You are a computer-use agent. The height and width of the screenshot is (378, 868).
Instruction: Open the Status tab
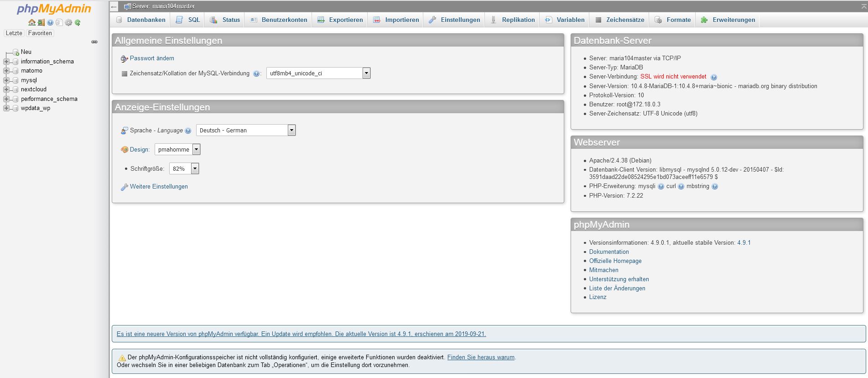pos(225,20)
